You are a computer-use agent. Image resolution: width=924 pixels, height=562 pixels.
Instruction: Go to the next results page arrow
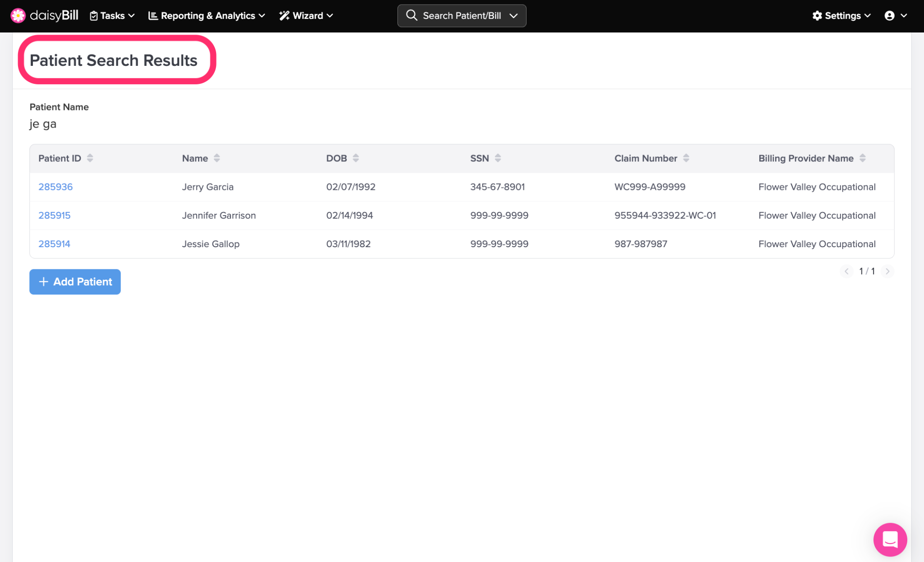click(x=887, y=271)
